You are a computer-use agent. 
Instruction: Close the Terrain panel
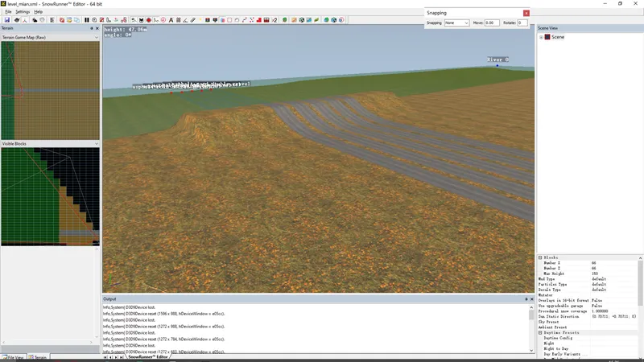[97, 28]
